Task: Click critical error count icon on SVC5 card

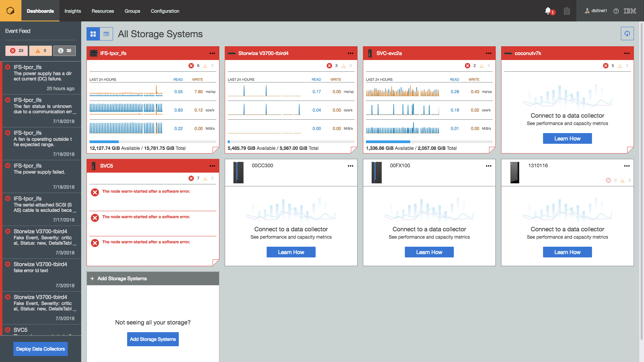Action: (191, 178)
